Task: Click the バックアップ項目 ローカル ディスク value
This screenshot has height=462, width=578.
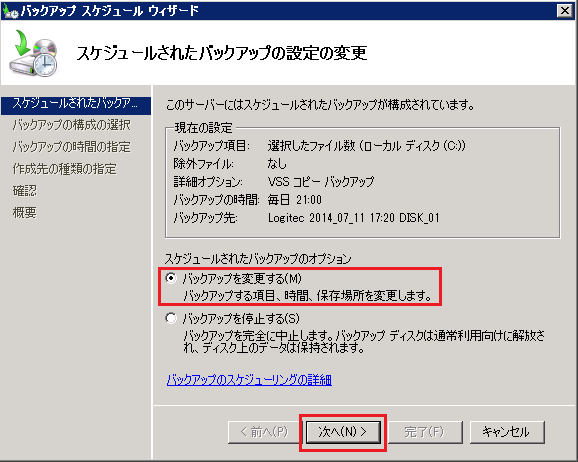Action: (x=366, y=146)
